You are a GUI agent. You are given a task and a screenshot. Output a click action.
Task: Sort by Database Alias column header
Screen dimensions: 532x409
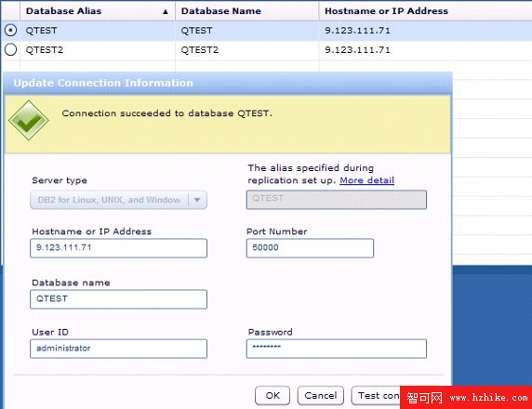(98, 11)
